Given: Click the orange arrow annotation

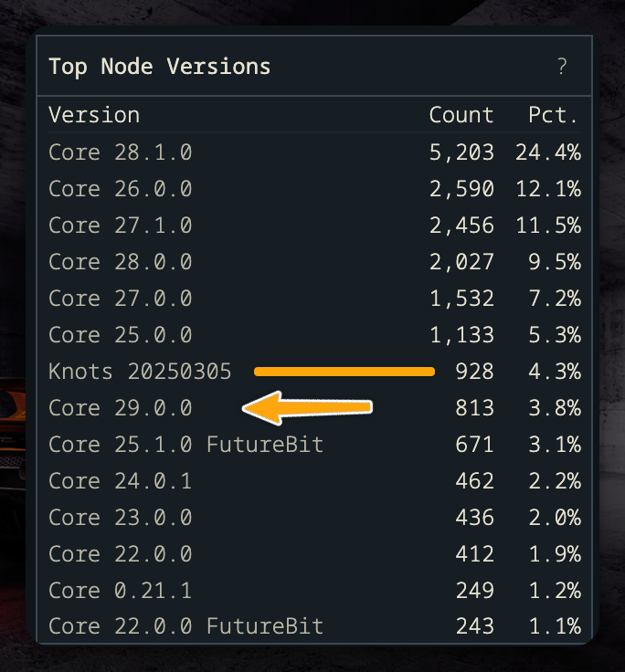Looking at the screenshot, I should (x=307, y=407).
